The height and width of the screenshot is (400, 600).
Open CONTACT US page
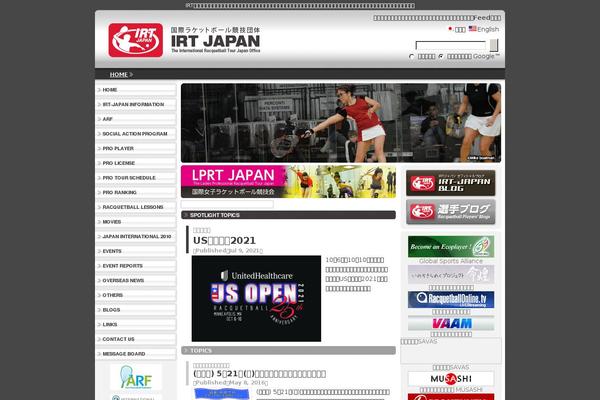[x=136, y=339]
